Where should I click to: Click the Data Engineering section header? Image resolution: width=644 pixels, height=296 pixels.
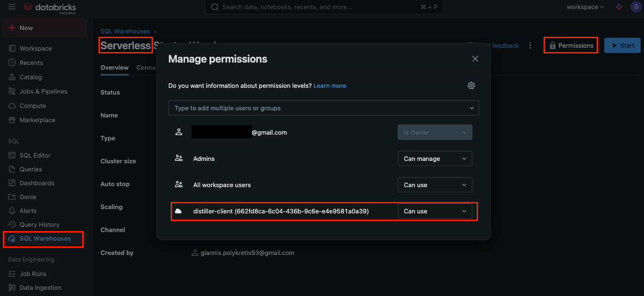click(31, 260)
